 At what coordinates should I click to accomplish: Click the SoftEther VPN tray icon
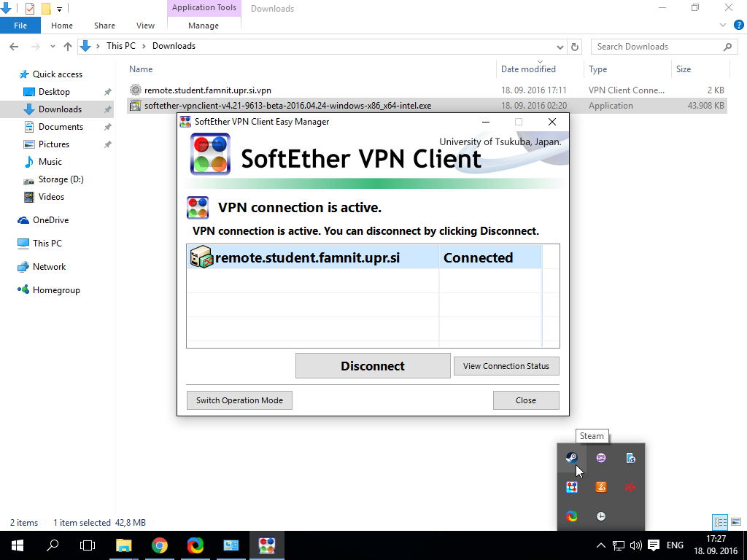click(572, 487)
